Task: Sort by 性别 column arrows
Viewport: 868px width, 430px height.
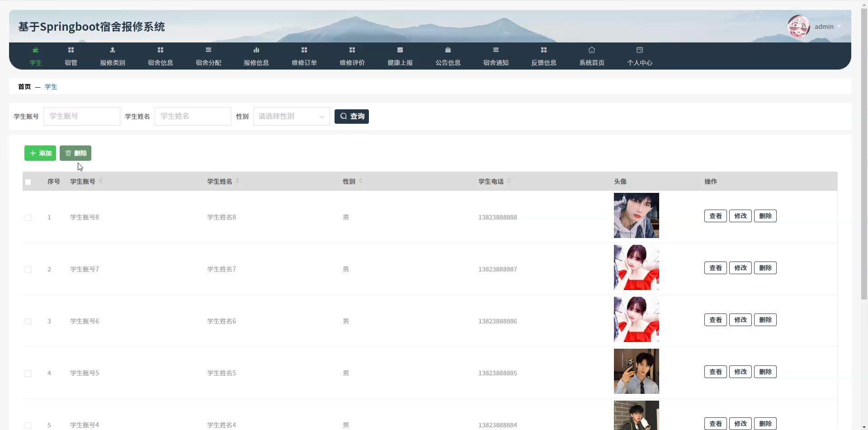Action: click(x=361, y=181)
